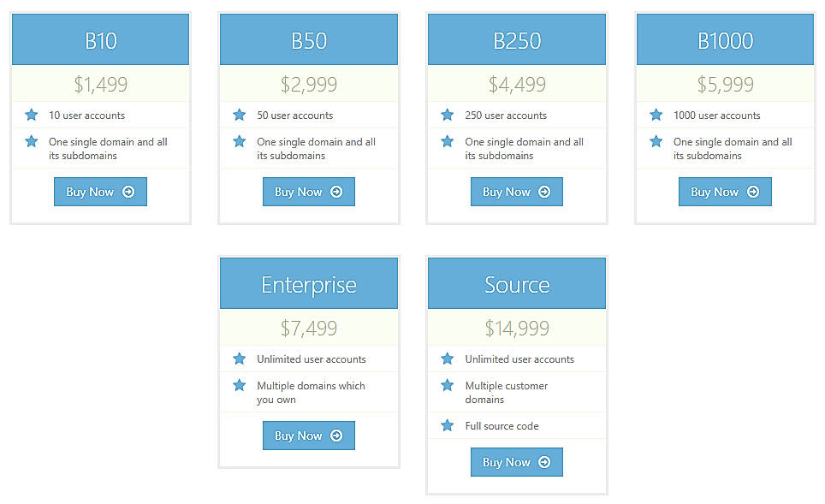Click the star icon beside 250 user accounts

(x=448, y=114)
